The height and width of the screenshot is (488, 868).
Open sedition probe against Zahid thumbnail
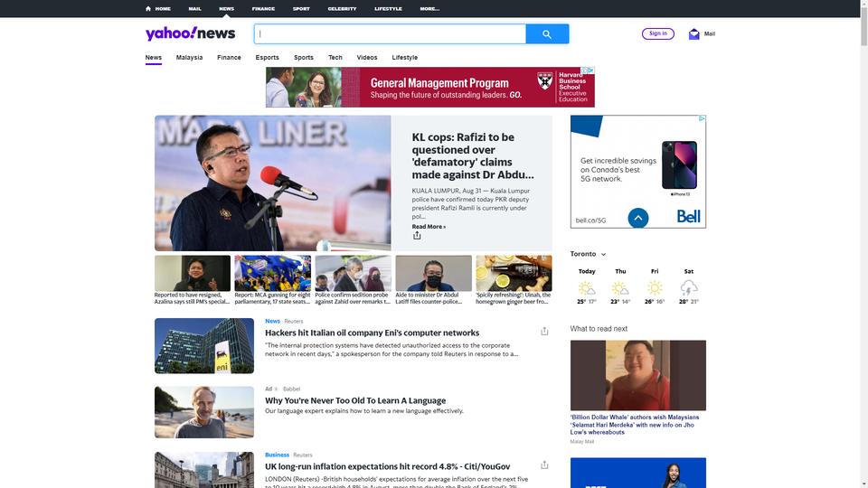point(354,273)
